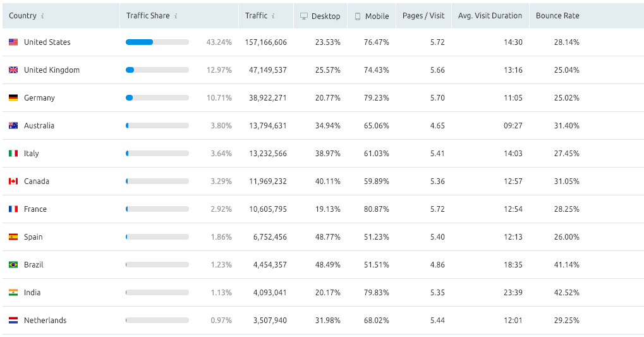The image size is (644, 337).
Task: Click the Canada flag icon
Action: point(13,181)
